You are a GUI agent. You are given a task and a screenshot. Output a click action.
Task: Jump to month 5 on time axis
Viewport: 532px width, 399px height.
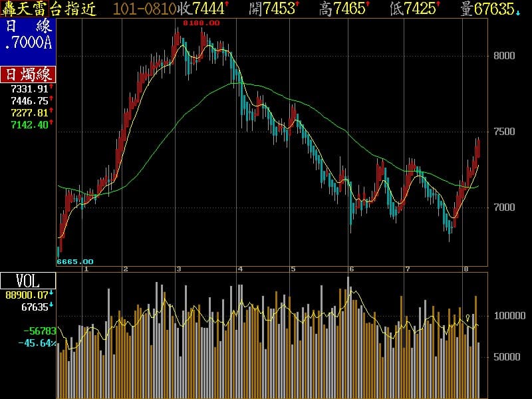click(x=293, y=269)
